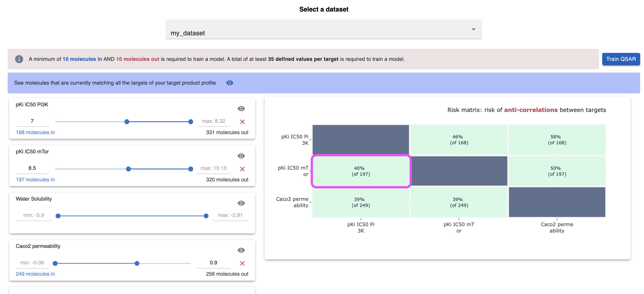Click the Caco2 permeability slider right handle
644x294 pixels.
pyautogui.click(x=137, y=263)
